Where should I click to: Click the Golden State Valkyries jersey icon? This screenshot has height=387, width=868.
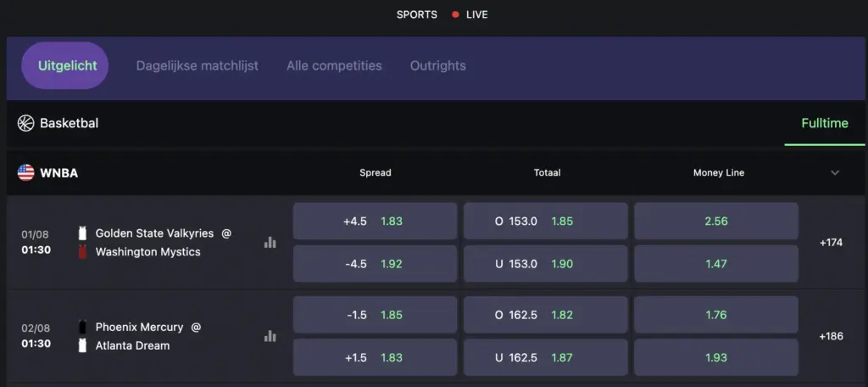coord(82,233)
